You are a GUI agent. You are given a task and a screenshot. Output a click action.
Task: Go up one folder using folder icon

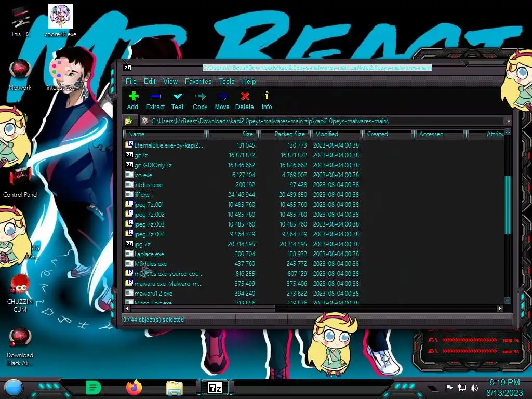click(129, 121)
